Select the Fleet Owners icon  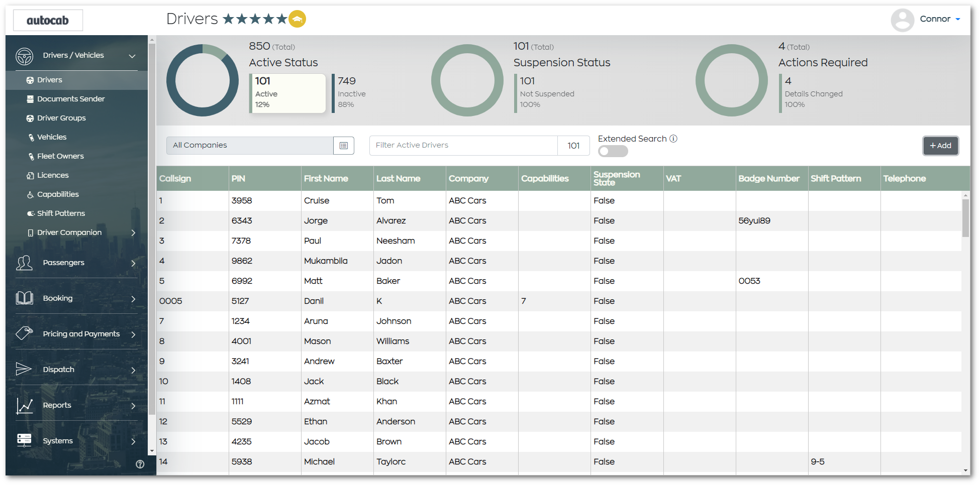pyautogui.click(x=31, y=156)
